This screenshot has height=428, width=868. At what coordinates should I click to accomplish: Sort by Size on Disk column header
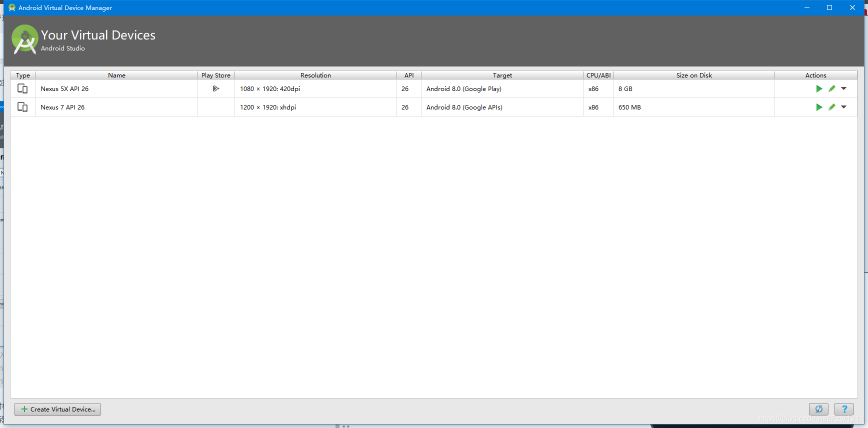694,75
